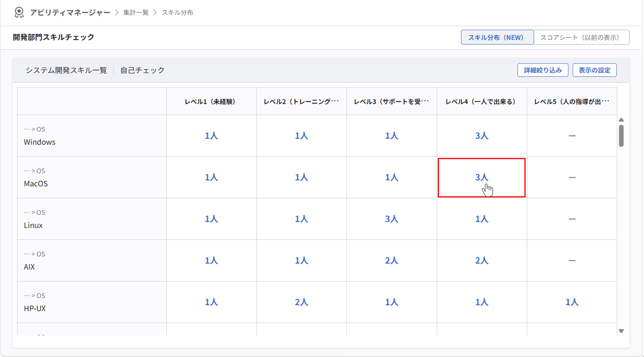
Task: Go to 集計一覧 breadcrumb link
Action: pos(136,12)
